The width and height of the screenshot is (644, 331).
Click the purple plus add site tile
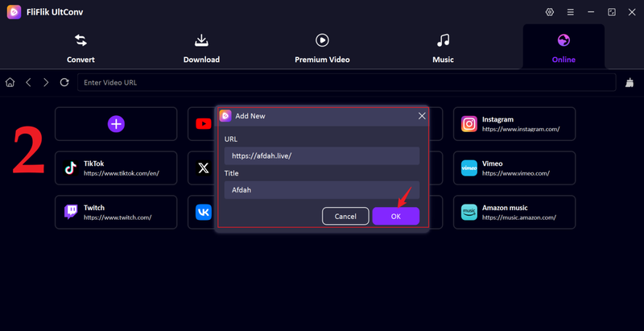click(x=116, y=124)
